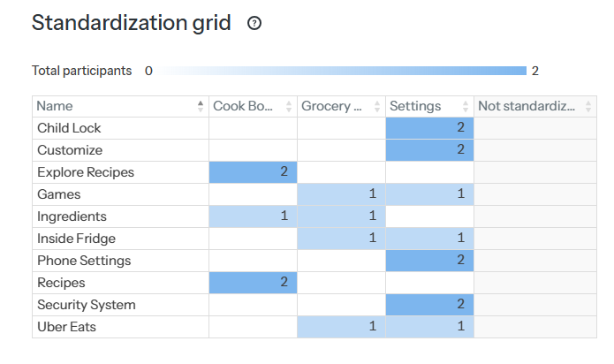This screenshot has width=614, height=364.
Task: Click the Inside Fridge Grocery cell
Action: coord(341,239)
